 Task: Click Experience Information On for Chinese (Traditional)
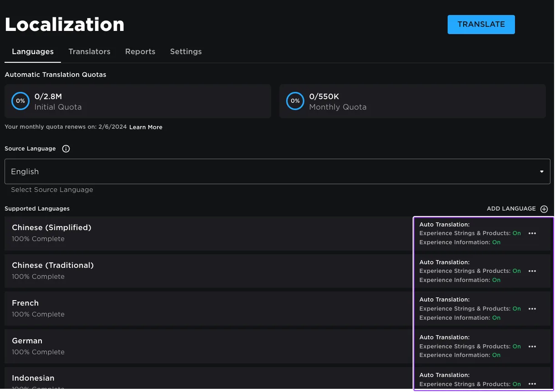pyautogui.click(x=460, y=280)
